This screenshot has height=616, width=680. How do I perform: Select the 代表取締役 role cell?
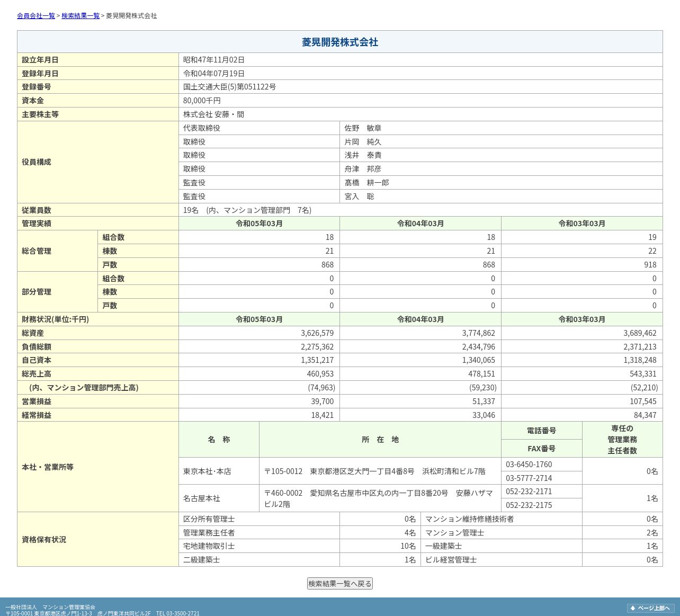[x=259, y=128]
